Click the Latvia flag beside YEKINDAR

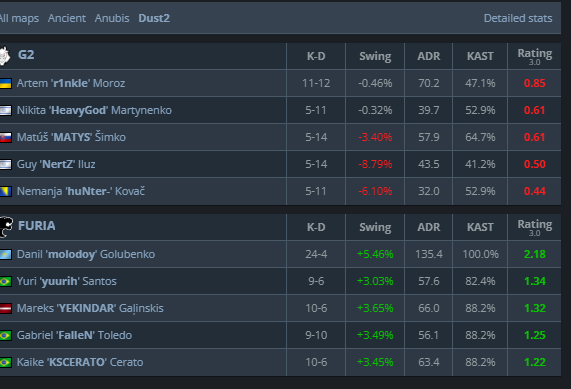(x=5, y=308)
